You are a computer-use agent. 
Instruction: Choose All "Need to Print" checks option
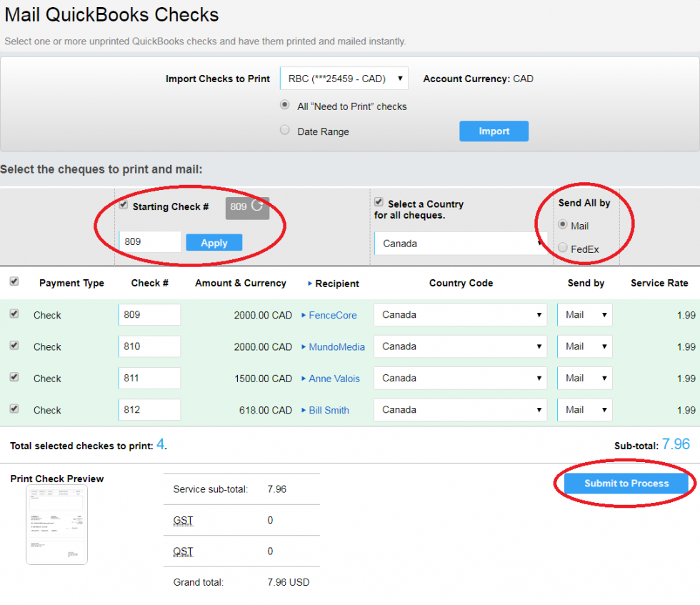pos(284,105)
